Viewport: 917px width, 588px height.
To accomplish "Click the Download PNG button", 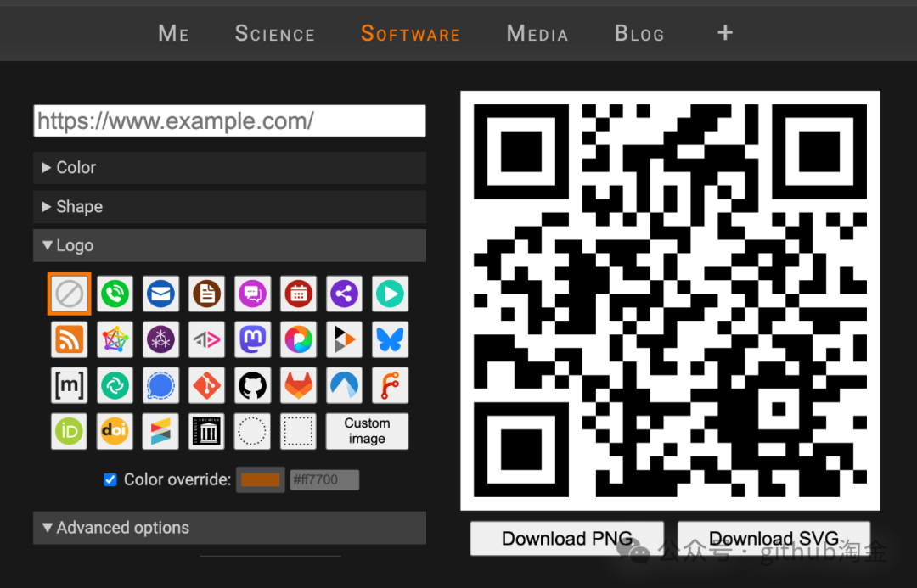I will pos(567,538).
